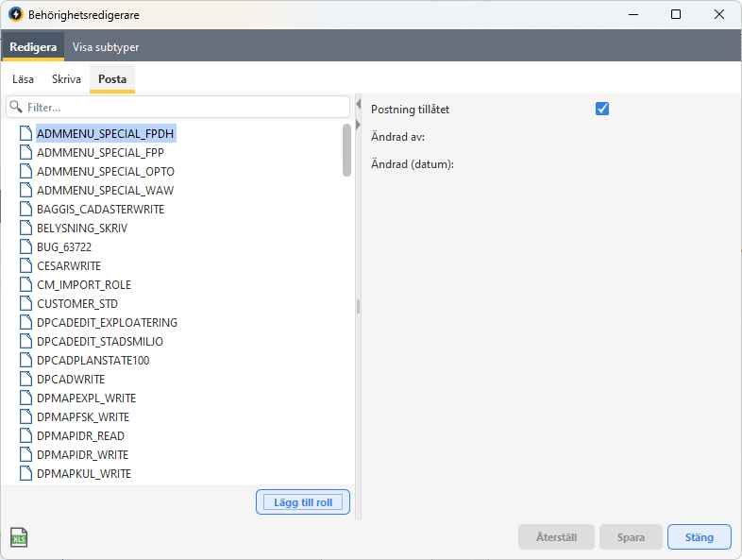
Task: Click the role list vertical scrollbar
Action: (346, 151)
